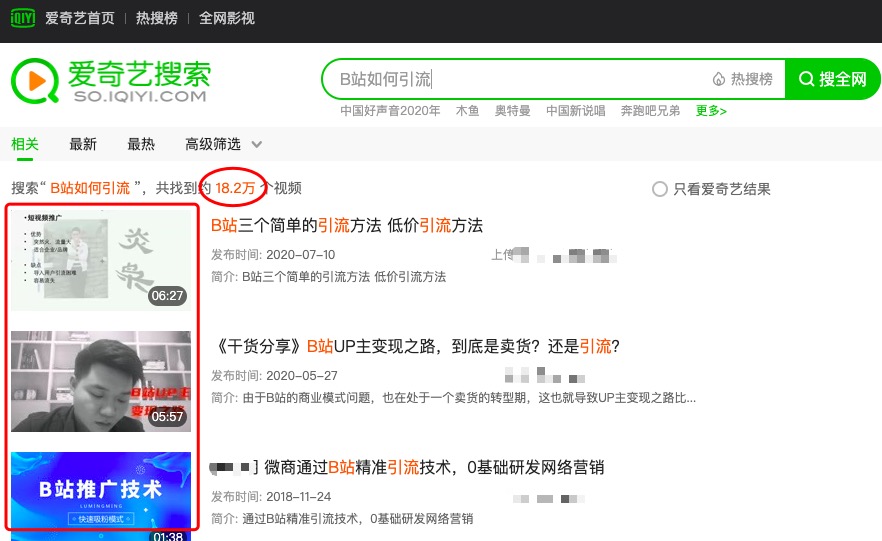Image resolution: width=882 pixels, height=541 pixels.
Task: Click the 爱奇艺搜索 play logo
Action: coord(35,81)
